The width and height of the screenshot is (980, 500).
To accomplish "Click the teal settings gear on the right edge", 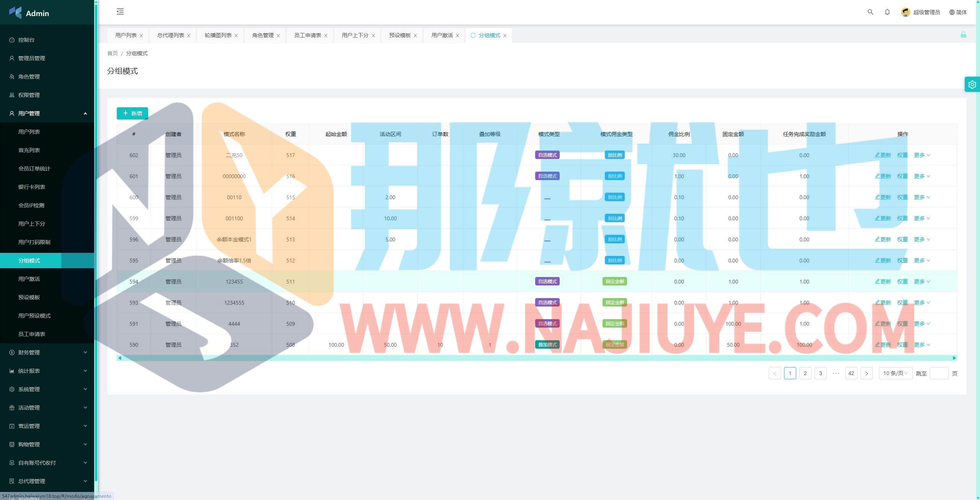I will pos(972,84).
